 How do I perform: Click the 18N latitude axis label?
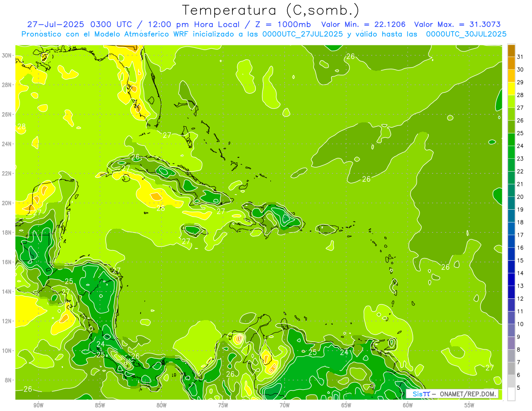tap(6, 232)
